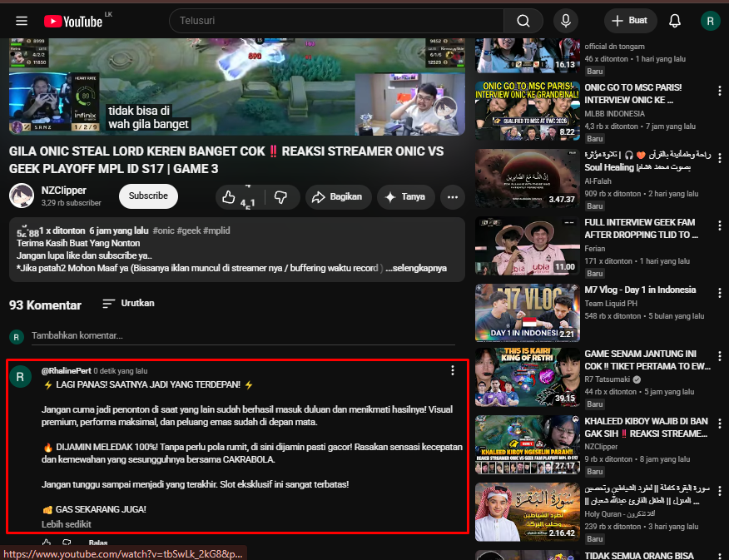729x560 pixels.
Task: Open the Holy Quran video thumbnail
Action: 528,512
